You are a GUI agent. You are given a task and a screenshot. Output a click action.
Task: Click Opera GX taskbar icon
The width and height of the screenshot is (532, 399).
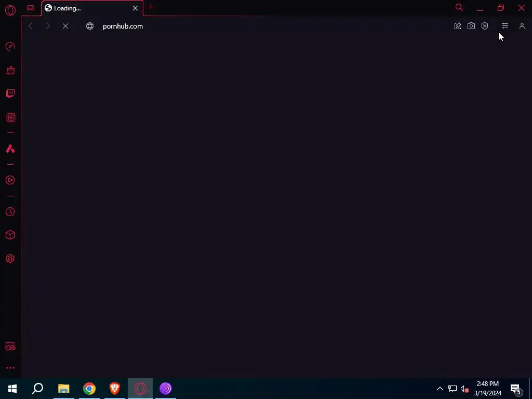140,389
